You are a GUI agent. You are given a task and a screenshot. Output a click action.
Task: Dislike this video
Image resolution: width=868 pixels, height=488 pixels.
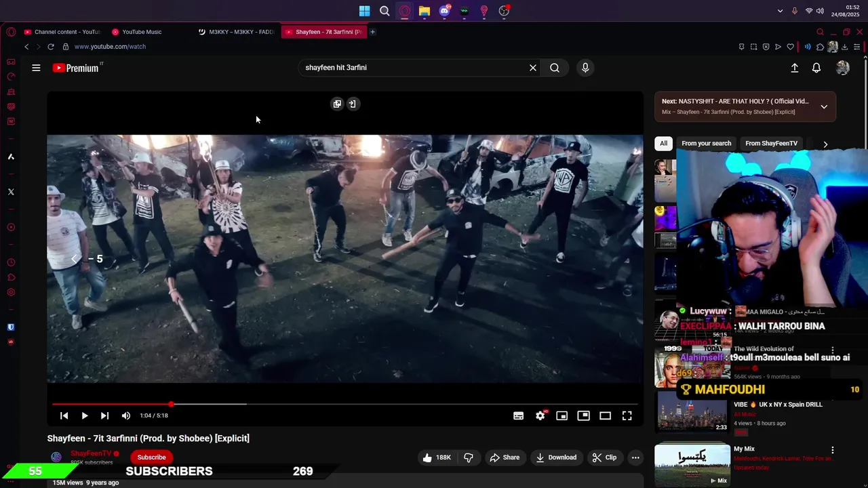(469, 457)
